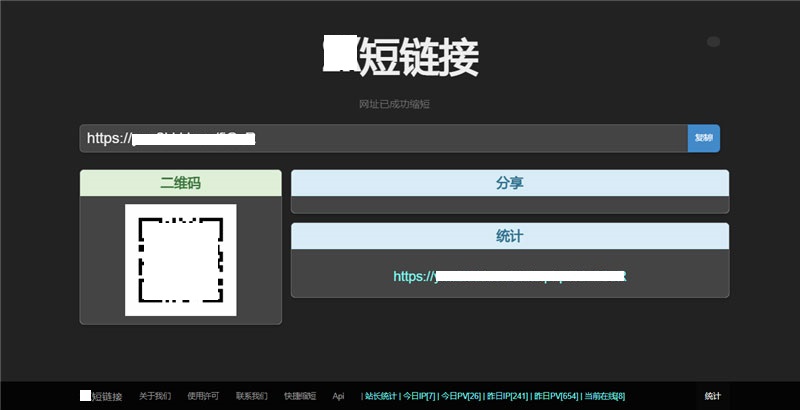This screenshot has height=410, width=800.
Task: Click 统计 at footer right end
Action: (712, 396)
